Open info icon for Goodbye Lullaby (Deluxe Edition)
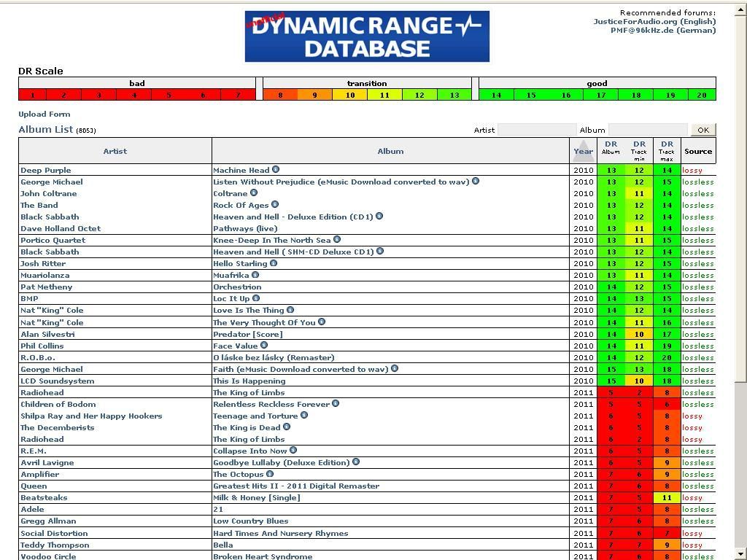 356,462
